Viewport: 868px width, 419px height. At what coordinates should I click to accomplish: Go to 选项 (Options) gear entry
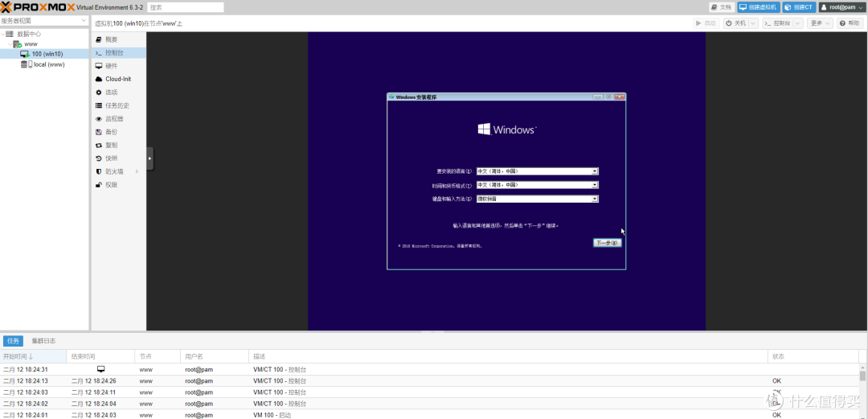(111, 92)
